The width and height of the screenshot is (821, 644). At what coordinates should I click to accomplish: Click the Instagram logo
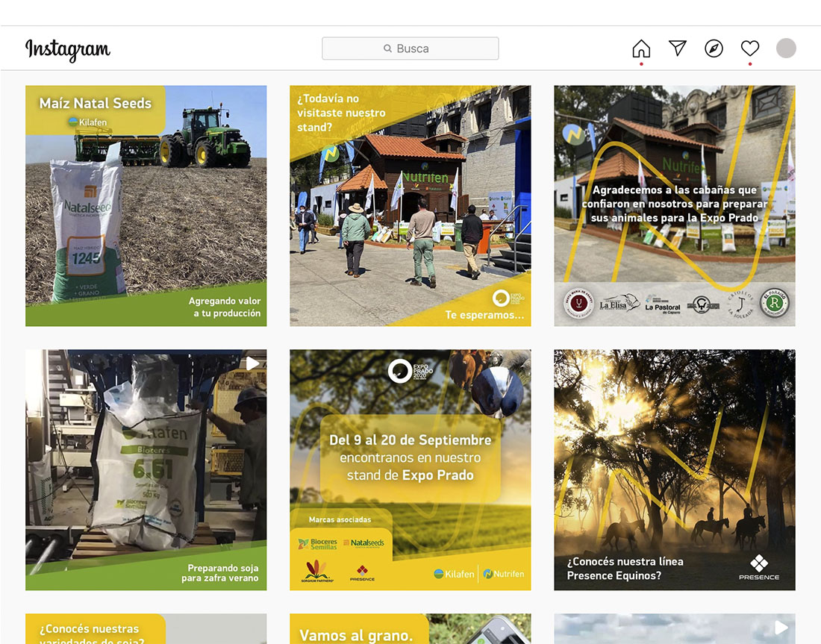pyautogui.click(x=67, y=50)
